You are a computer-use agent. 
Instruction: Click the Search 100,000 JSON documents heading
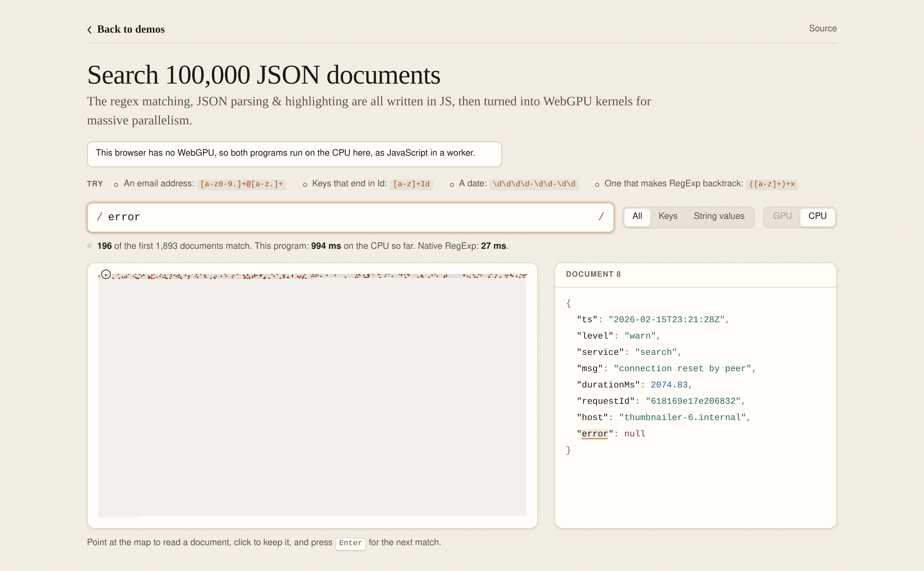click(x=264, y=75)
